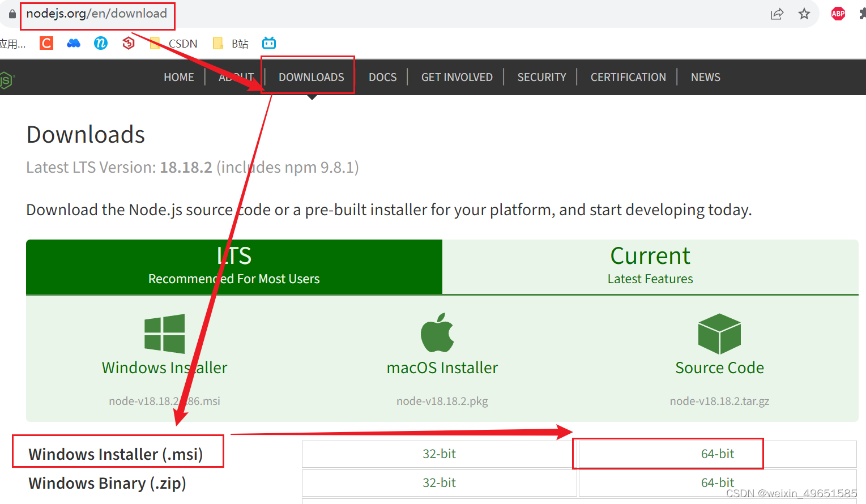Open the DOWNLOADS nav item
This screenshot has height=504, width=866.
(x=312, y=77)
